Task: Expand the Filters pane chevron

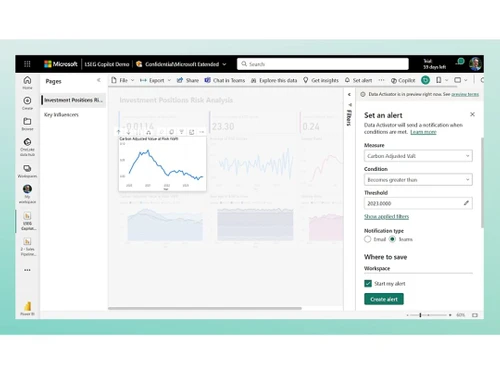Action: click(x=349, y=95)
